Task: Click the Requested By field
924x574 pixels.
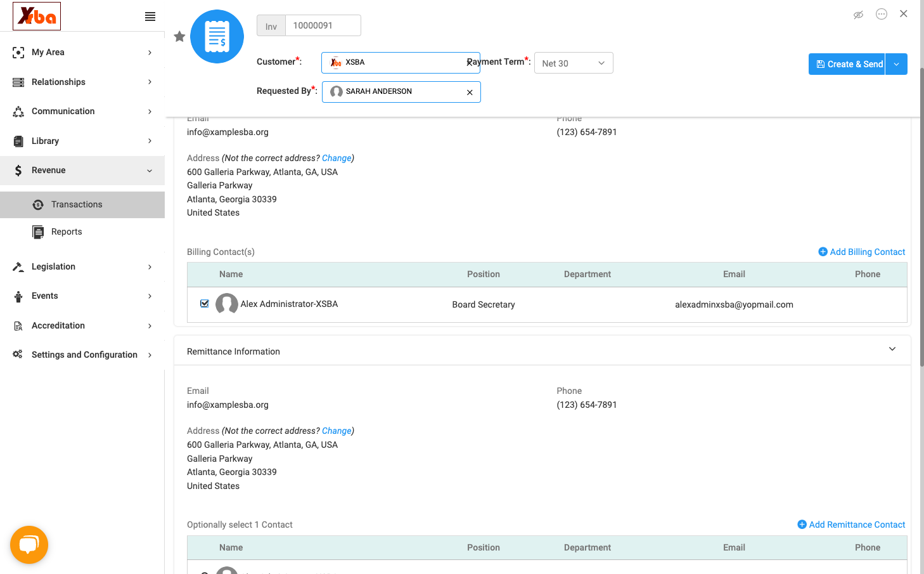Action: (x=401, y=92)
